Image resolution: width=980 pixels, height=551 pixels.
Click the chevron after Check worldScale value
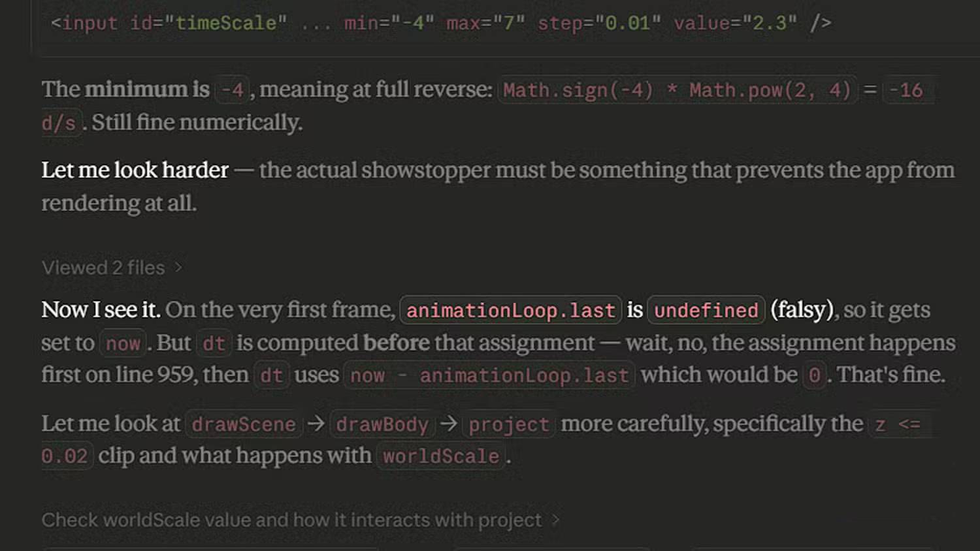tap(555, 520)
